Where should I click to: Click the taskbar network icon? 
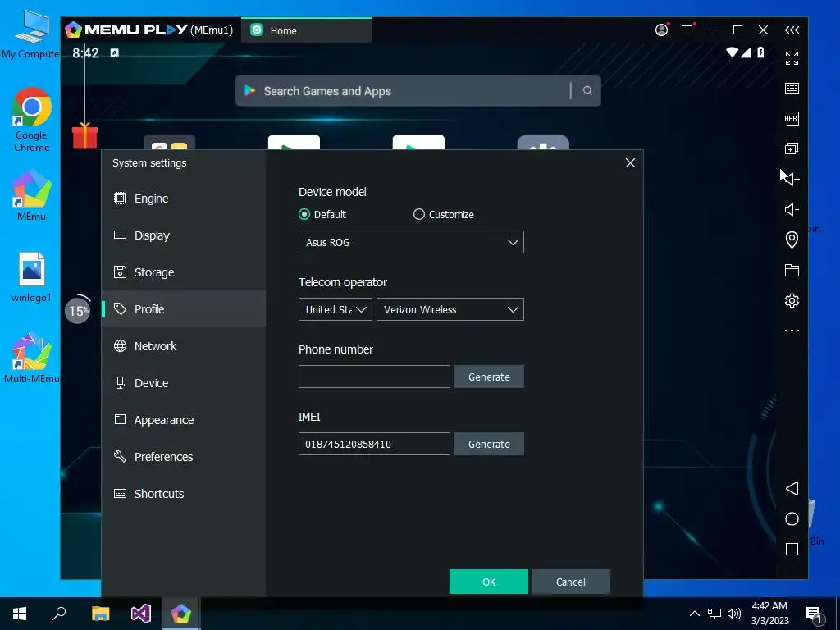click(714, 614)
